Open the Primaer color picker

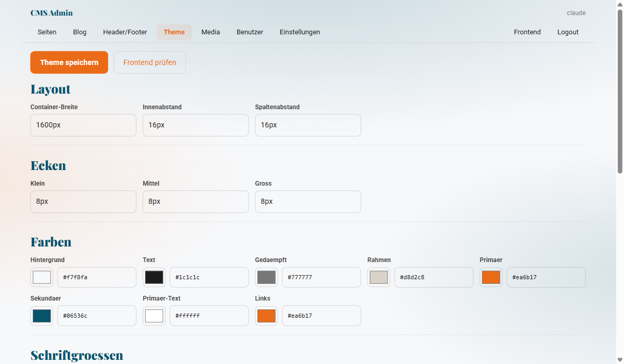click(x=491, y=277)
